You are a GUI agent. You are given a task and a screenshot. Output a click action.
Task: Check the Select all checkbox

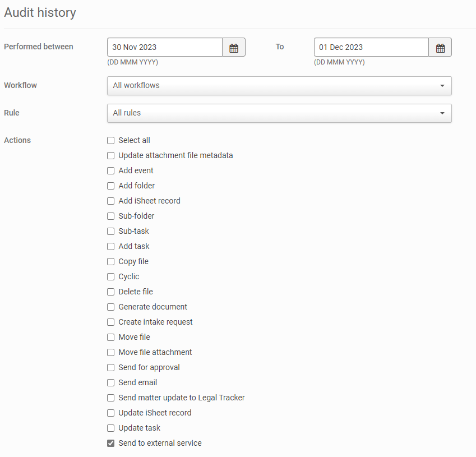(x=111, y=141)
